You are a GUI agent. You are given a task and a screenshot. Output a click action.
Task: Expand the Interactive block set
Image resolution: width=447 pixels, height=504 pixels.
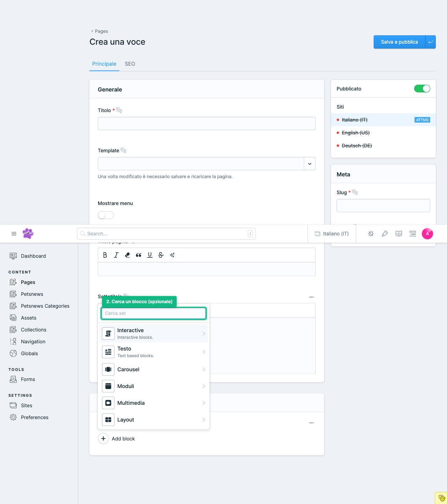[154, 334]
